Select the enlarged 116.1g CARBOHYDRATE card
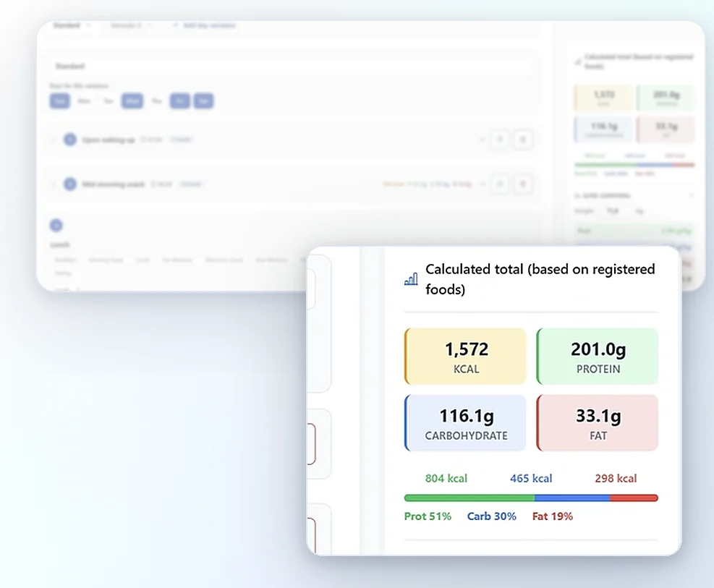Screen dimensions: 714x588 [x=465, y=423]
